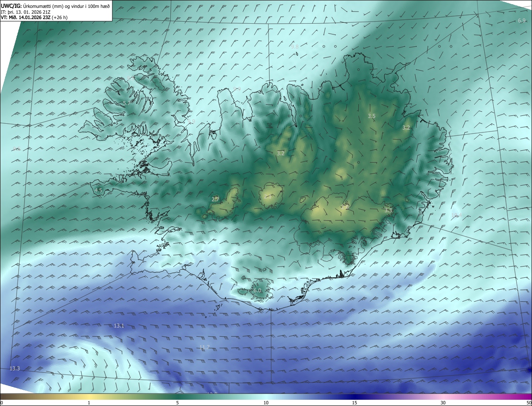Viewport: 532px width, 406px height.
Task: Click the 9.8 value label north of Iceland
Action: pyautogui.click(x=295, y=47)
